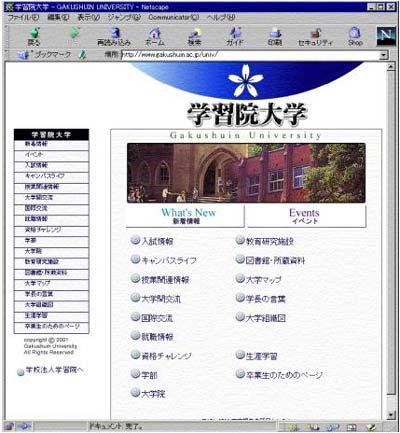This screenshot has height=433, width=400.
Task: Open the Security (セキュリティ) icon
Action: tap(315, 36)
